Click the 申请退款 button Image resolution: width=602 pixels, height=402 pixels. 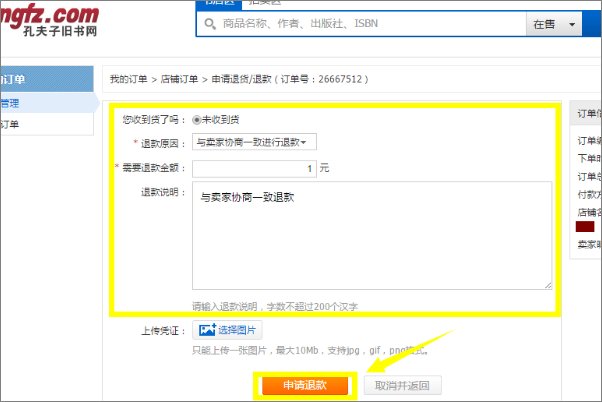click(305, 385)
